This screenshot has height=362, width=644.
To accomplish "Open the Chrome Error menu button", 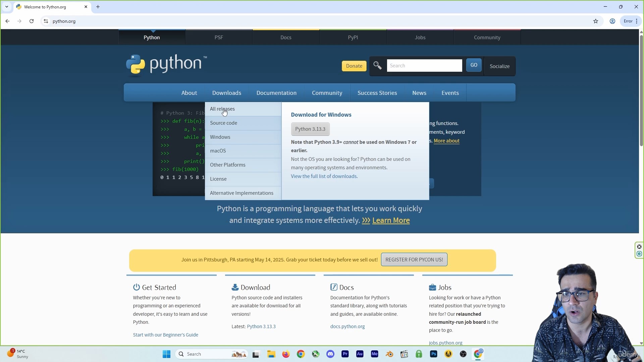I will [x=631, y=21].
